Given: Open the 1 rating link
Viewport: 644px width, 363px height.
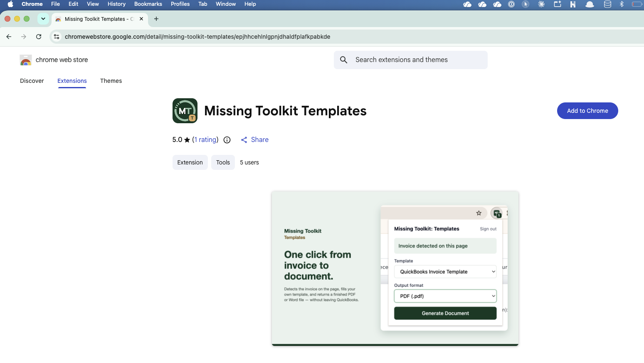Looking at the screenshot, I should (x=205, y=140).
